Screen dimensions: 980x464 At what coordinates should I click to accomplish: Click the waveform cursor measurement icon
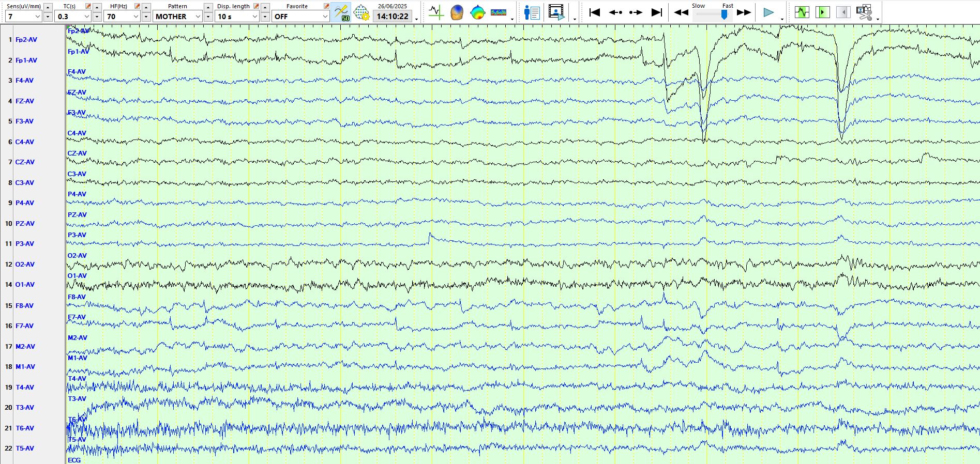(436, 12)
